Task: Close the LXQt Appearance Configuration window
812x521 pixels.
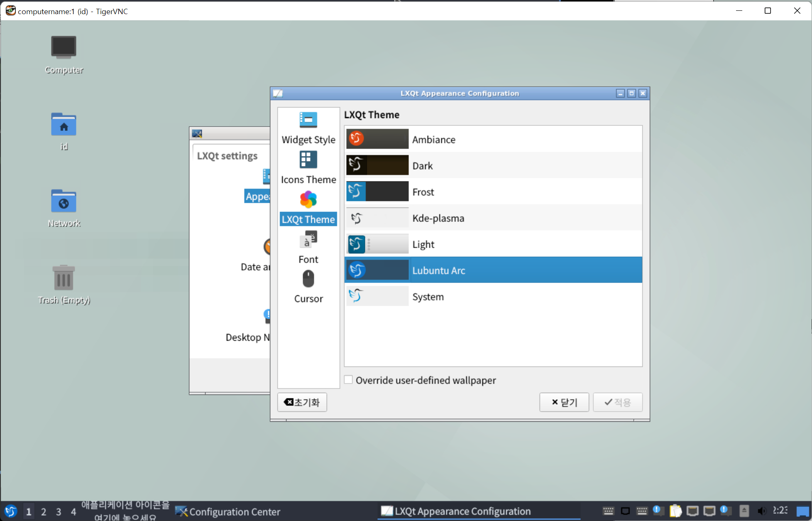Action: [x=643, y=93]
